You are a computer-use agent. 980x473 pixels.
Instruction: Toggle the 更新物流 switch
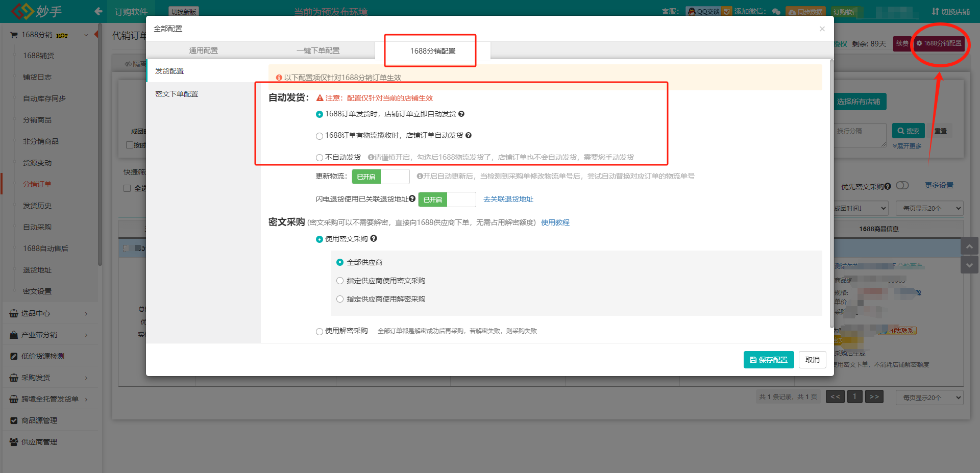tap(381, 177)
